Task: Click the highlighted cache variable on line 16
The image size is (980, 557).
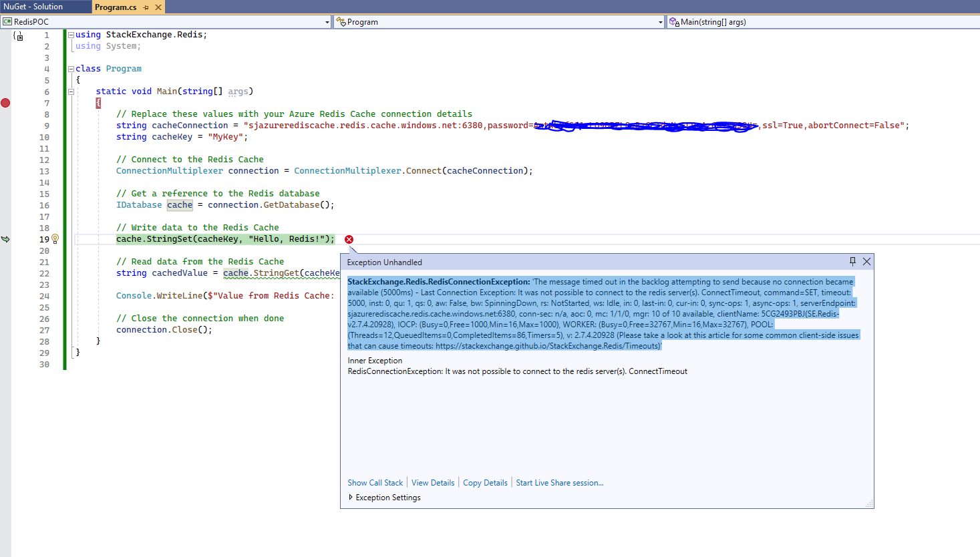Action: (180, 205)
